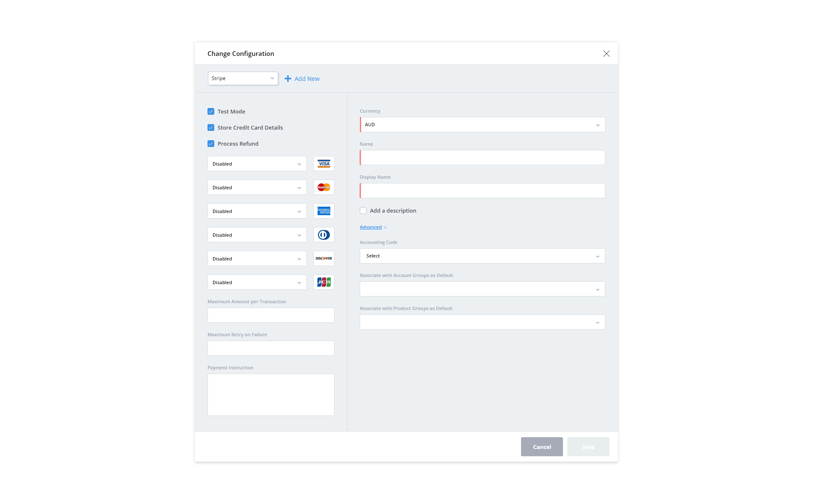813x504 pixels.
Task: Uncheck the Test Mode checkbox
Action: point(211,111)
